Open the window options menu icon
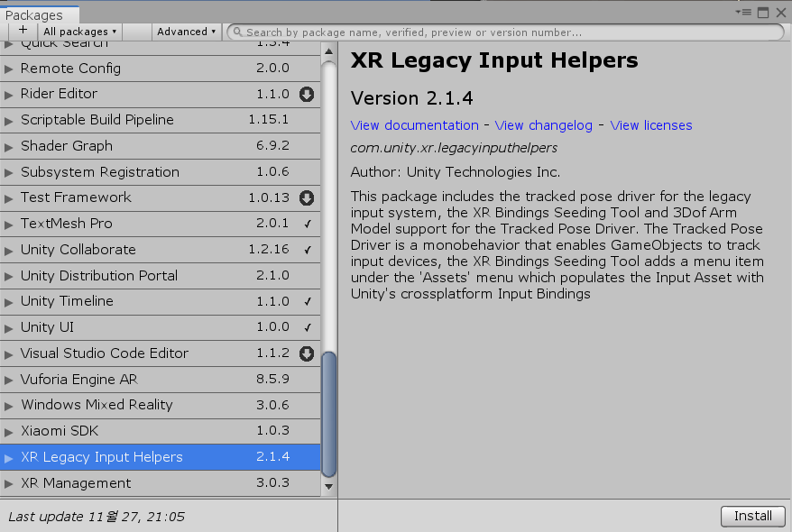This screenshot has width=792, height=532. pyautogui.click(x=743, y=12)
